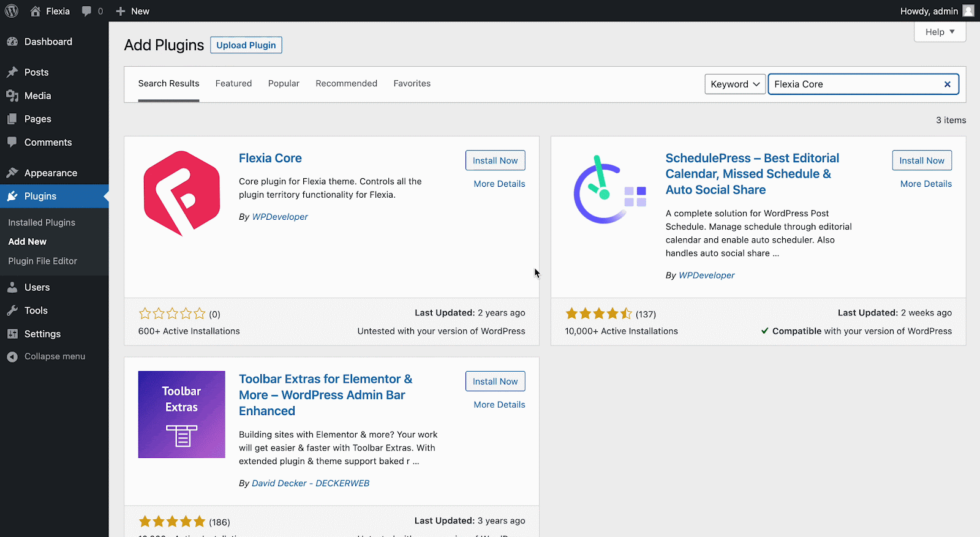This screenshot has height=537, width=980.
Task: Click the 600+ Active Installations text
Action: point(189,331)
